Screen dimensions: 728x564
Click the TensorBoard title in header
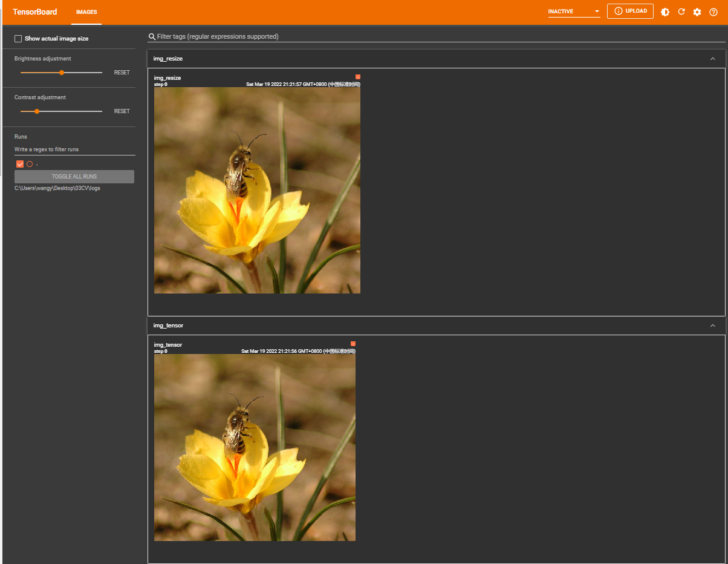pos(35,12)
